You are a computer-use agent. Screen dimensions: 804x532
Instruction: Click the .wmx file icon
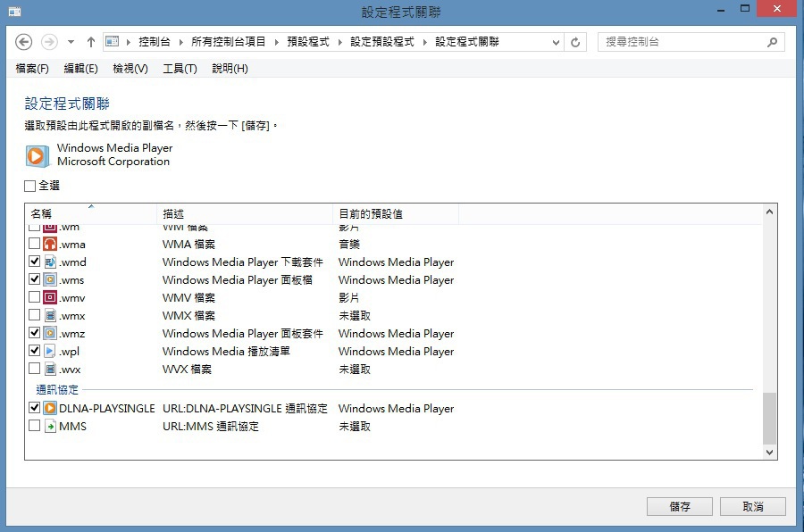50,315
